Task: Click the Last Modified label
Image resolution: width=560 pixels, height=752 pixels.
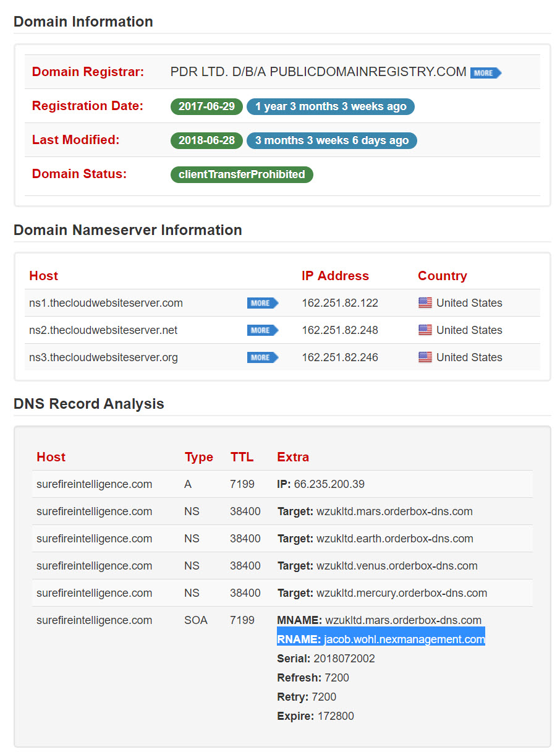Action: (75, 140)
